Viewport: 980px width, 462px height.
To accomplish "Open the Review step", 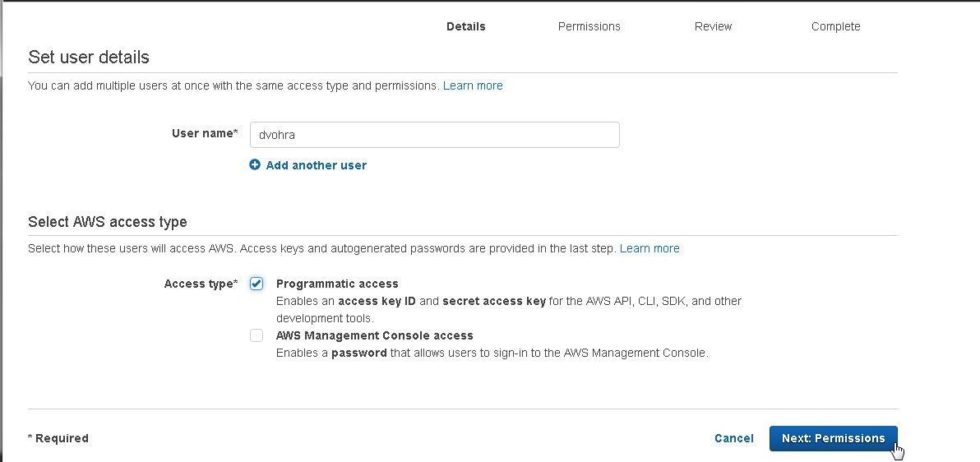I will point(713,26).
